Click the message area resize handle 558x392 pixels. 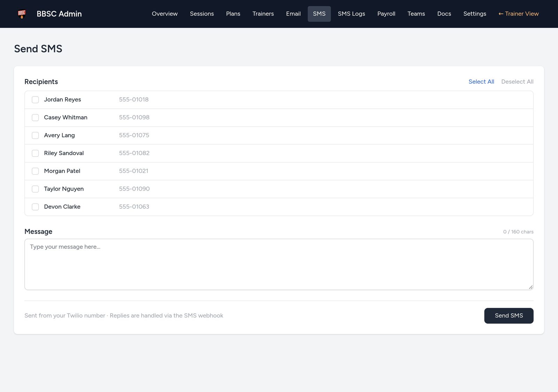(x=530, y=287)
